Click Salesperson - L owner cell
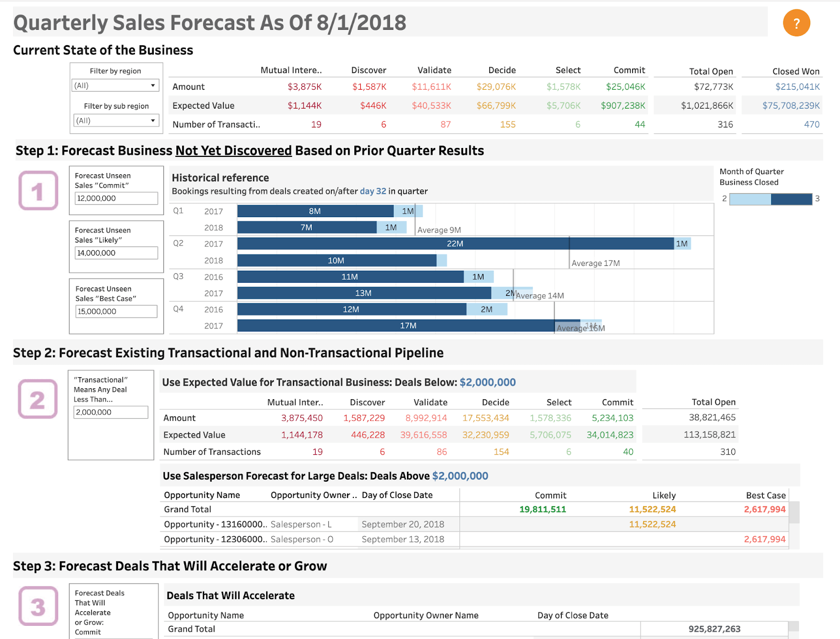The image size is (840, 639). [x=301, y=524]
